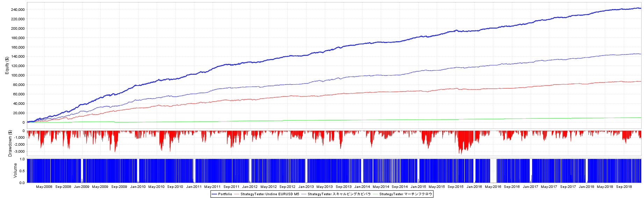This screenshot has height=198, width=644.
Task: Click the 40,000 equity axis label
Action: click(x=19, y=103)
